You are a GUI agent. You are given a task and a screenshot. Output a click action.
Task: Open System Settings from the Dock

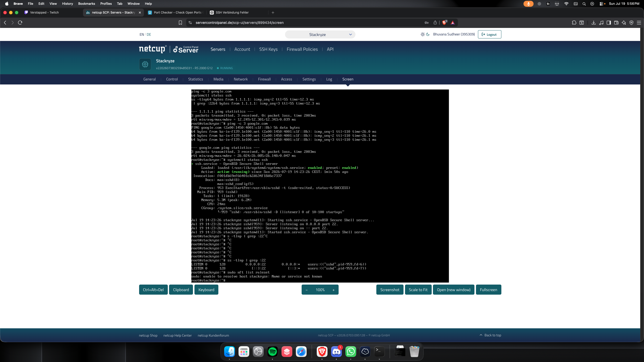[258, 351]
